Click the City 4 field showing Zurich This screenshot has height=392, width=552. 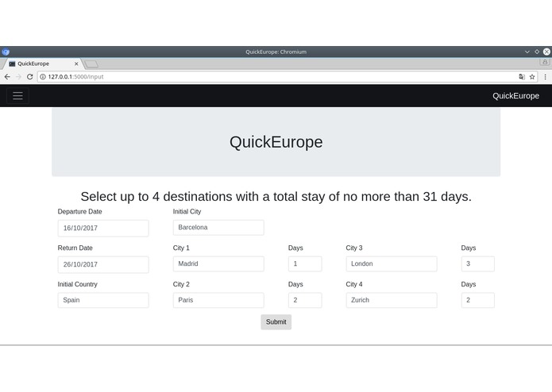point(392,300)
